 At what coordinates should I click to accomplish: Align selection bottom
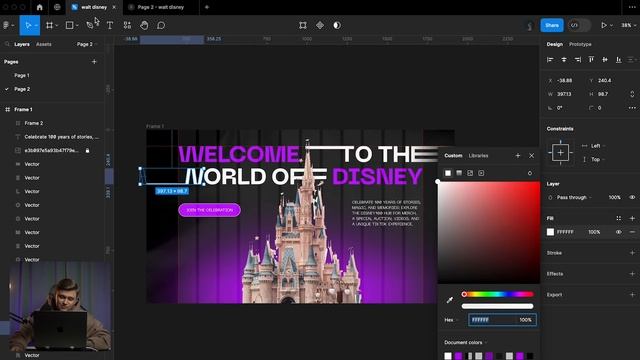(619, 60)
